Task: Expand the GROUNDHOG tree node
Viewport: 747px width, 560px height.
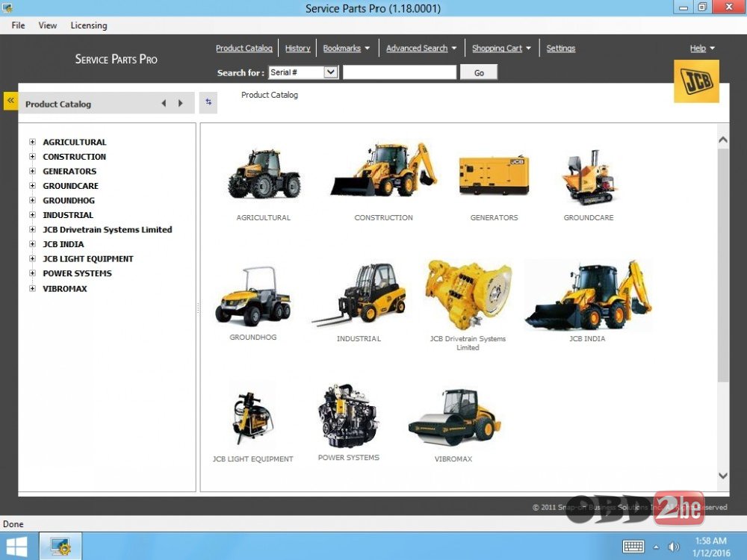Action: (32, 200)
